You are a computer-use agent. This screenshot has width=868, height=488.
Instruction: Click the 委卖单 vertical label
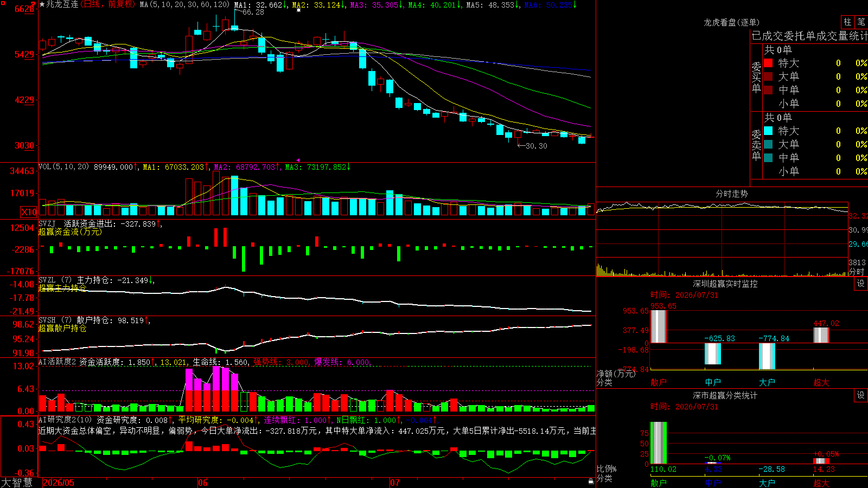[x=756, y=145]
